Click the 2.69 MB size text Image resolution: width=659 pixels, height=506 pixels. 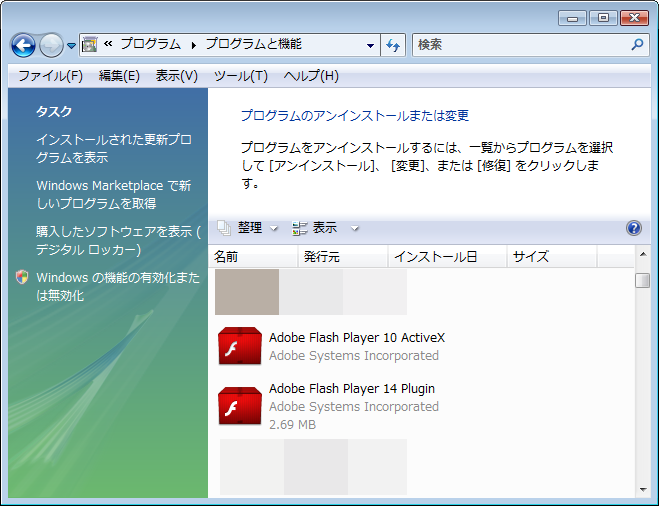click(x=293, y=424)
